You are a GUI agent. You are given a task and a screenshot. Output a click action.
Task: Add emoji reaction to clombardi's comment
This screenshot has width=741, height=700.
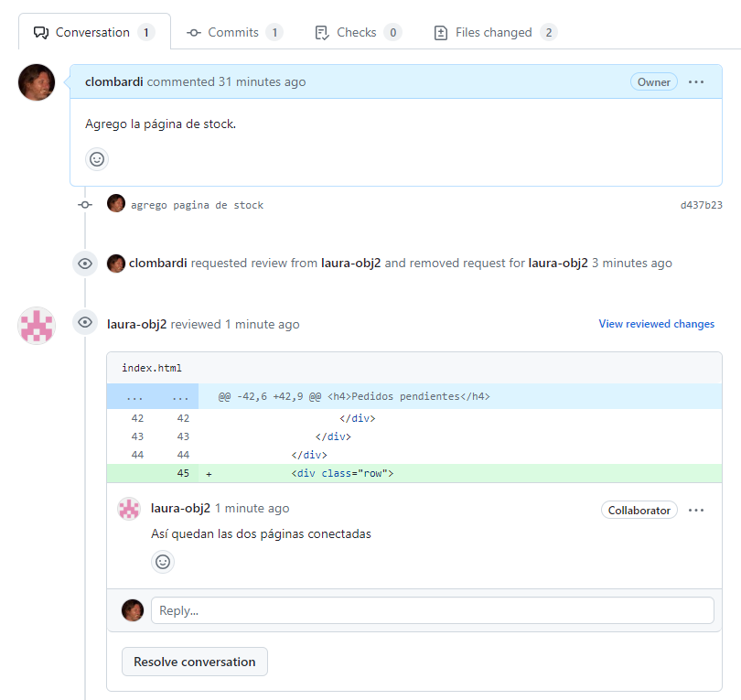tap(97, 159)
